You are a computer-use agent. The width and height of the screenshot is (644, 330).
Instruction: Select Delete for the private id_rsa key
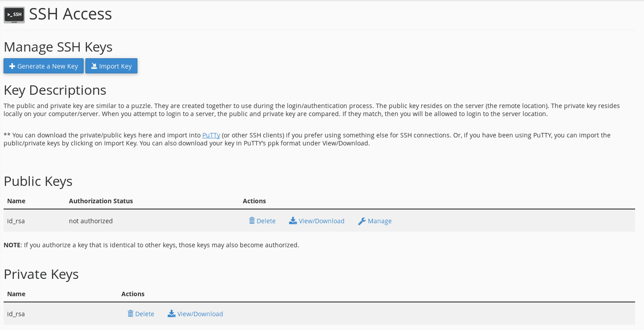click(144, 314)
